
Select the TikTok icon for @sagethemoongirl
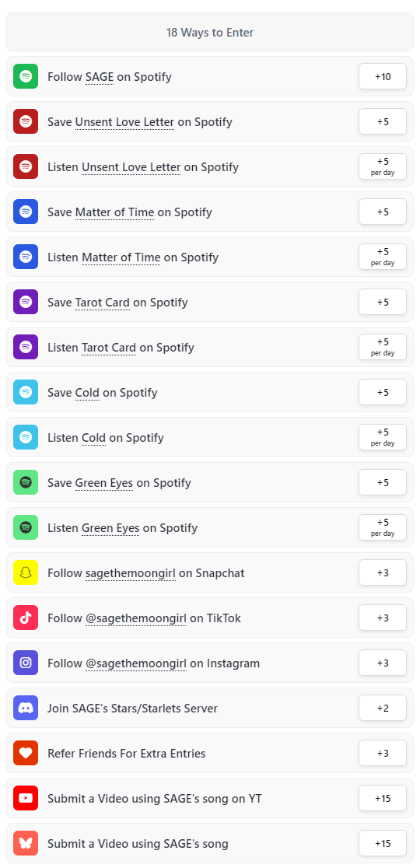click(x=26, y=618)
